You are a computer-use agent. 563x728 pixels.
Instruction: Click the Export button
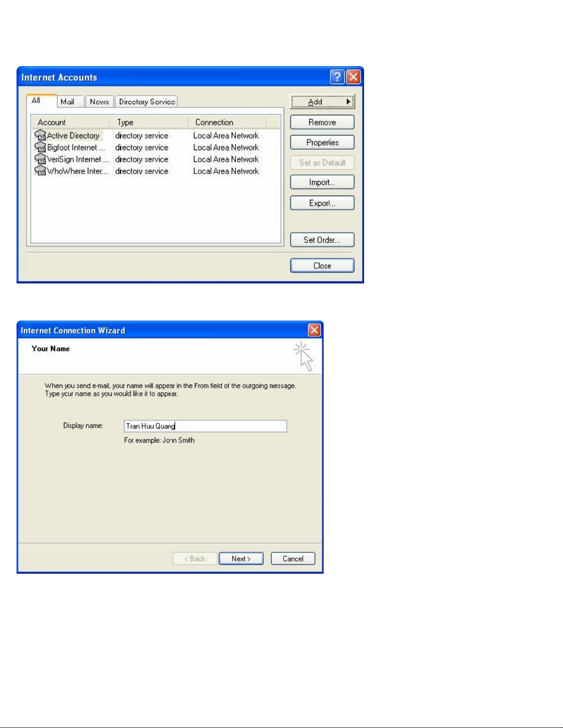coord(322,203)
